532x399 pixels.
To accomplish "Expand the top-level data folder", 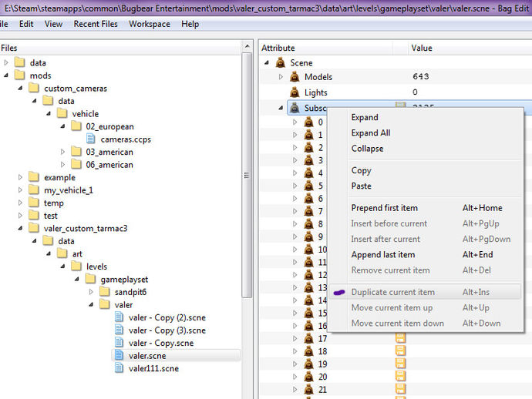I will click(6, 62).
